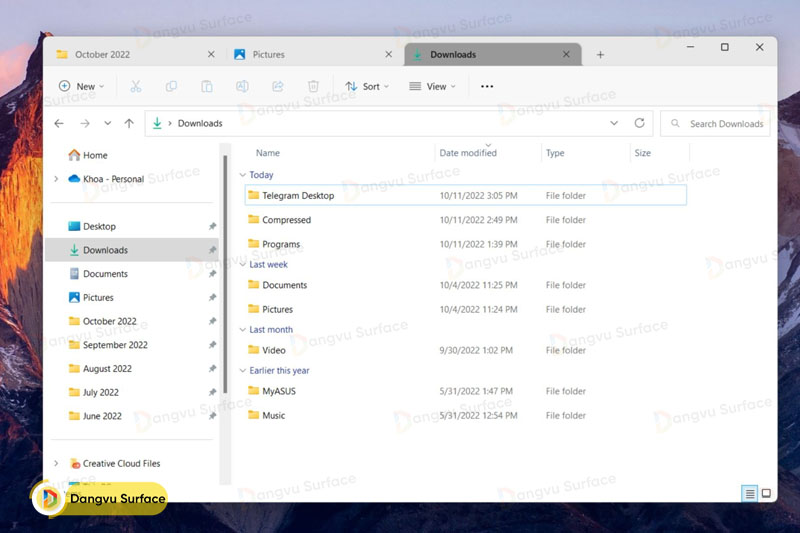The image size is (800, 533).
Task: Open September 2022 pinned folder
Action: pos(108,345)
